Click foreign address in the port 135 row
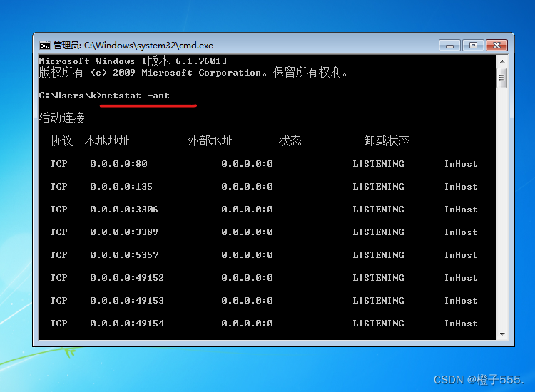535x392 pixels. click(247, 187)
